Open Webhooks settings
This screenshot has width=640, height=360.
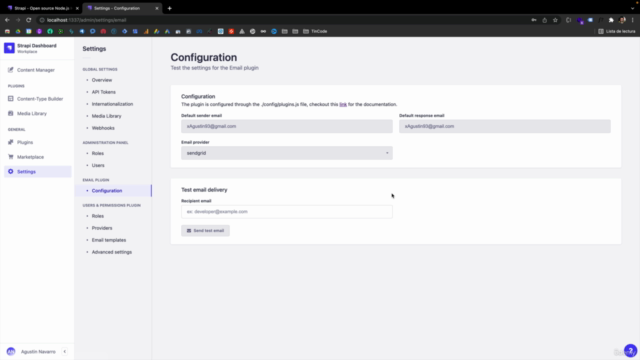(x=103, y=128)
